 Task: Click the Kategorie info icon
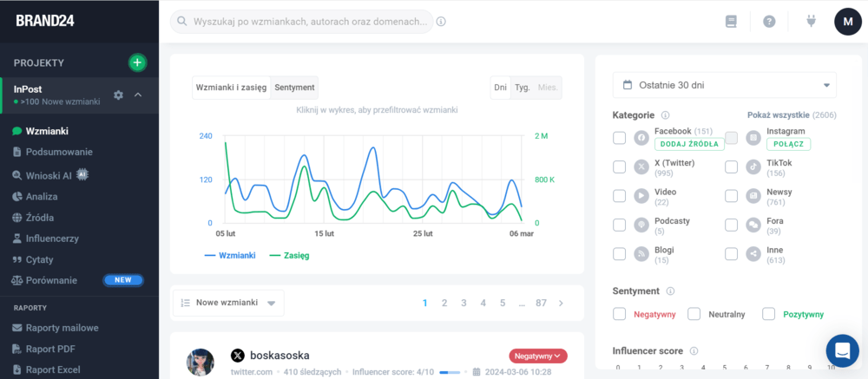click(x=666, y=115)
